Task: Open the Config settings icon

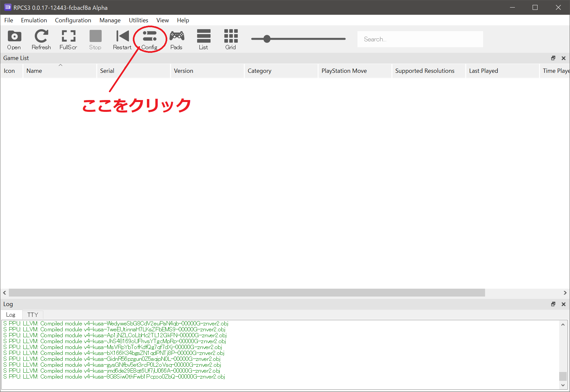Action: click(x=150, y=39)
